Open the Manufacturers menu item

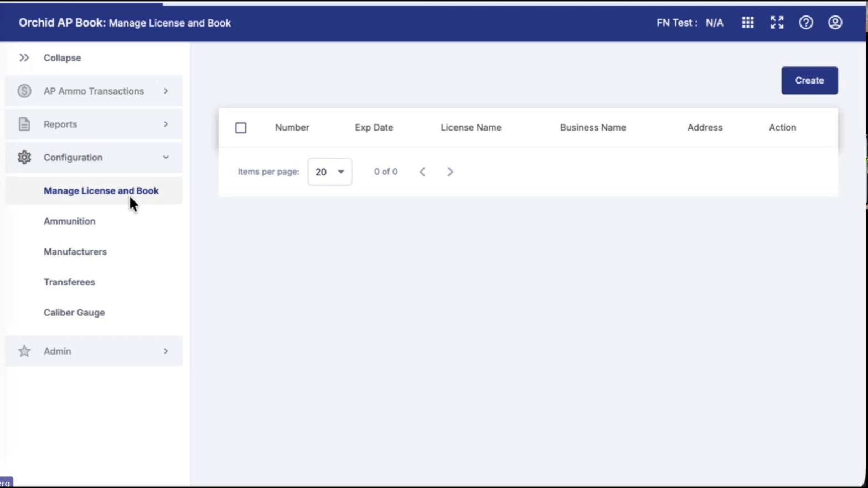coord(75,252)
